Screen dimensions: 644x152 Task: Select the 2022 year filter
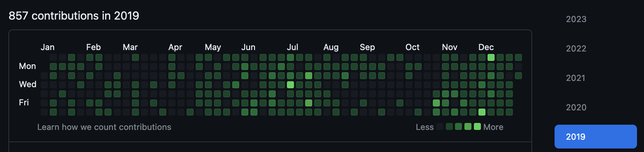[576, 48]
